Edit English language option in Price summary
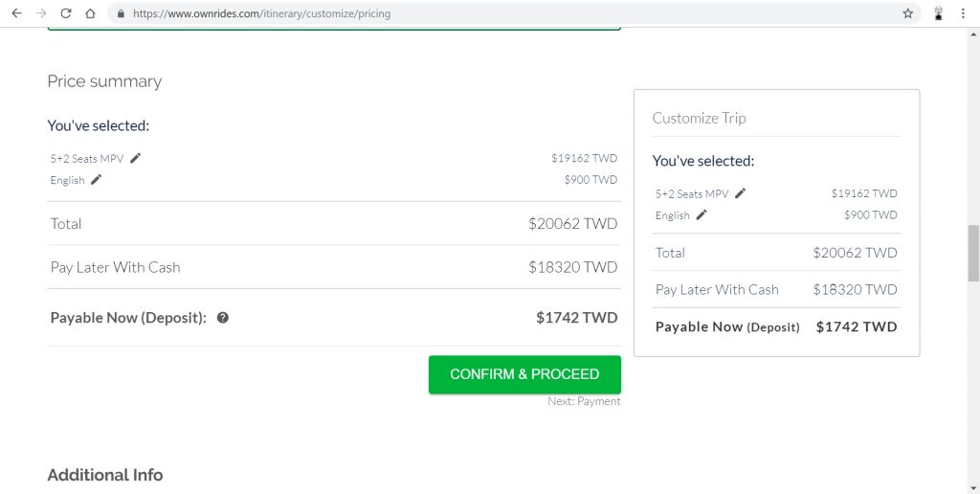The image size is (980, 494). (x=96, y=179)
